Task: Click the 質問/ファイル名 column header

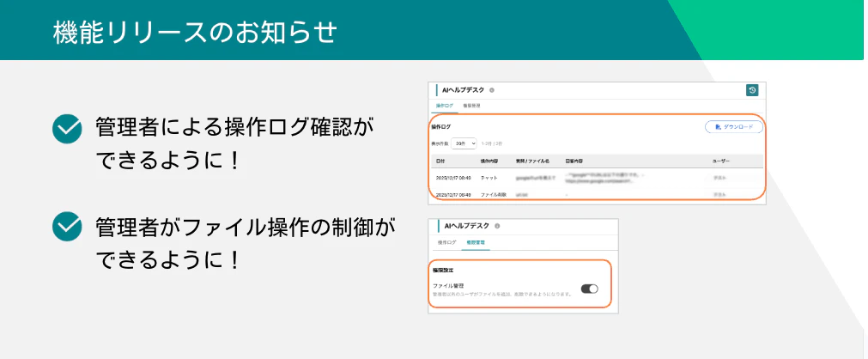Action: 532,161
